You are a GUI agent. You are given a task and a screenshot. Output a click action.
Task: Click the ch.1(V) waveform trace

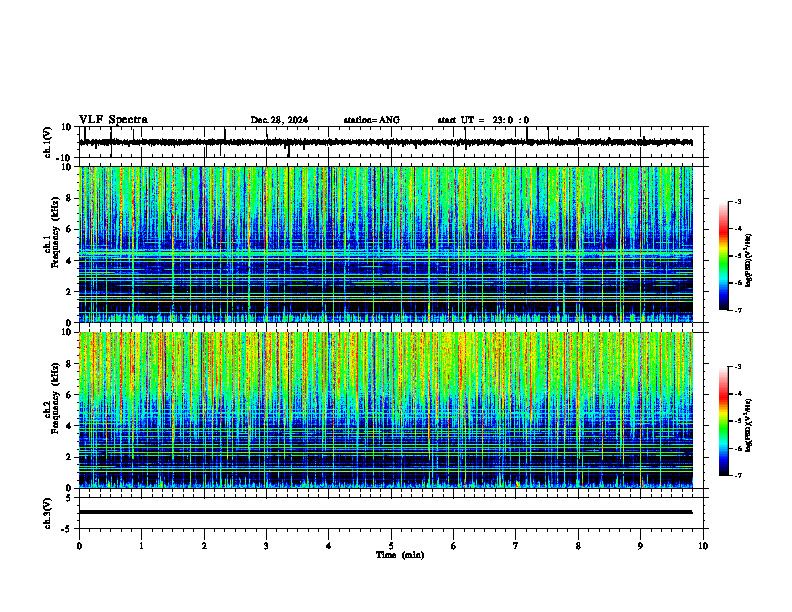(x=386, y=142)
